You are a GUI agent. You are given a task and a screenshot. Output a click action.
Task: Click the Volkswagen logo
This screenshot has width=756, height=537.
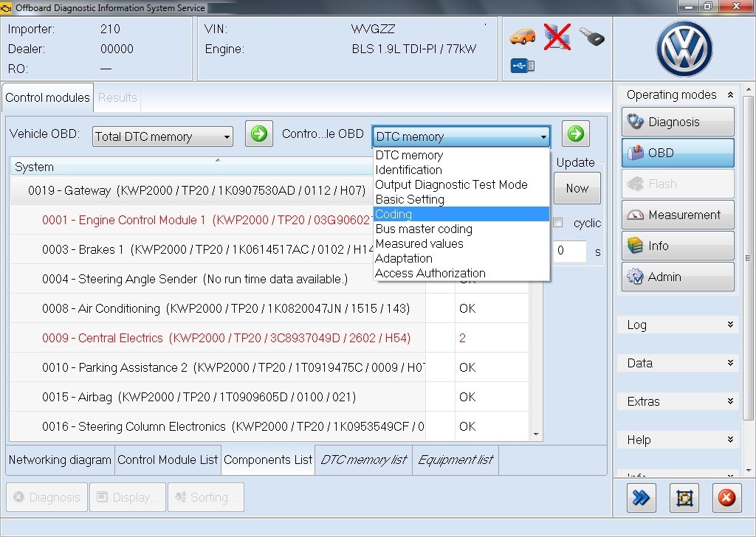pyautogui.click(x=684, y=49)
